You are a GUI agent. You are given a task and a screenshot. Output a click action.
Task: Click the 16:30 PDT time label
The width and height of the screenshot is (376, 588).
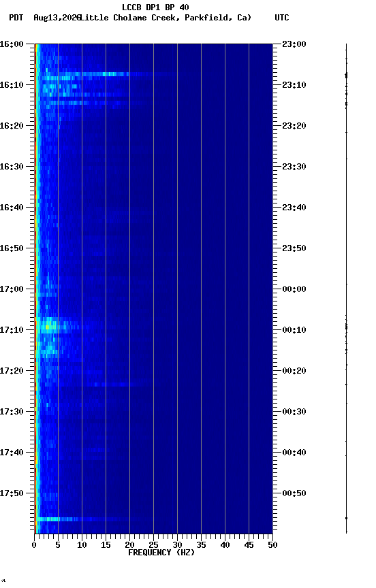(12, 167)
